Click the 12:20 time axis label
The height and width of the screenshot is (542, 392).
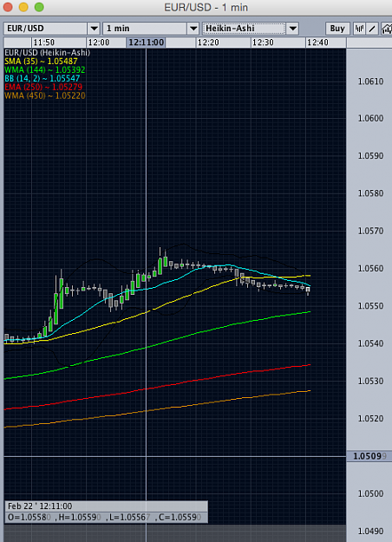point(208,42)
